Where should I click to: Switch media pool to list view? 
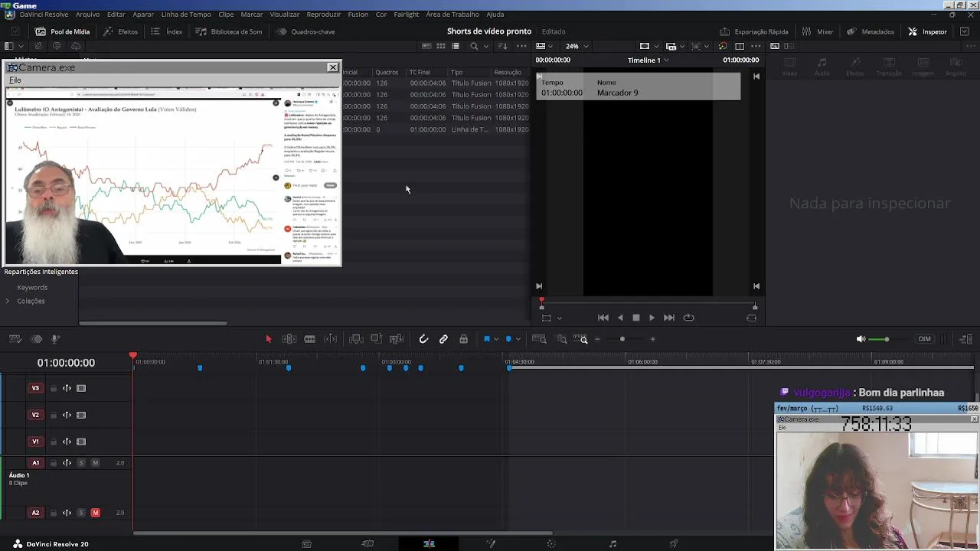(455, 46)
